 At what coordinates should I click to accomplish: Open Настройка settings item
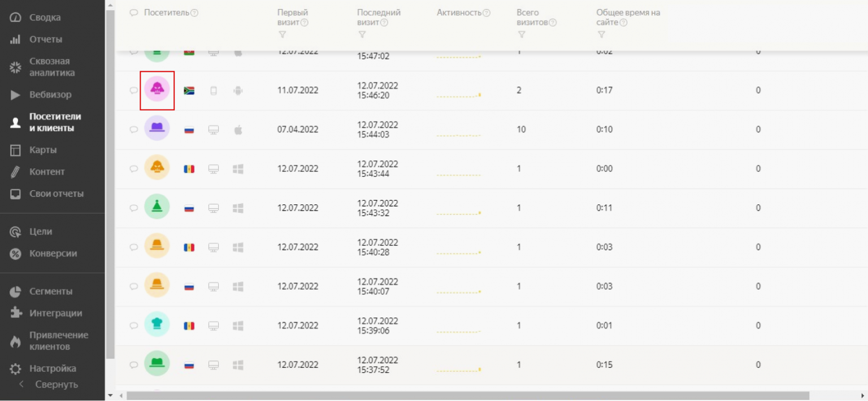pos(52,368)
